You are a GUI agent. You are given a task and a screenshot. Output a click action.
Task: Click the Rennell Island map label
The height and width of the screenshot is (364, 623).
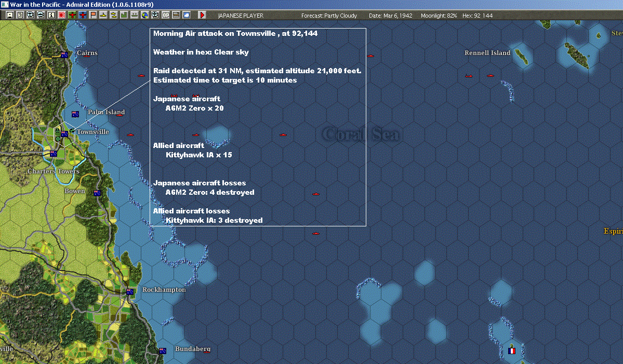point(487,53)
